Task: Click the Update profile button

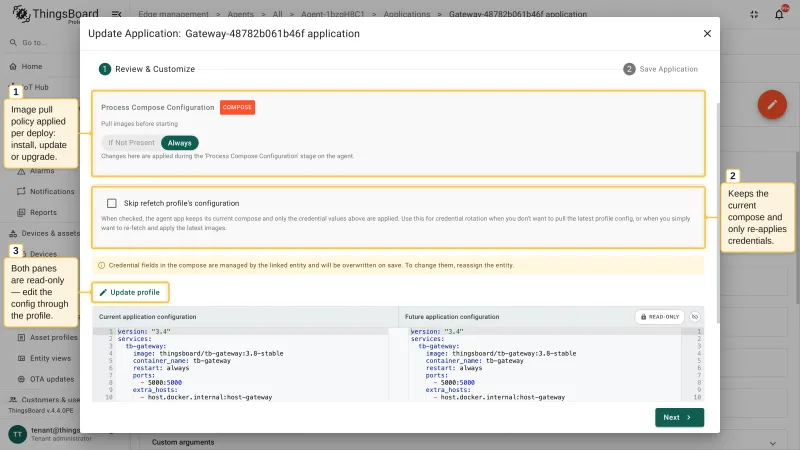Action: click(130, 292)
